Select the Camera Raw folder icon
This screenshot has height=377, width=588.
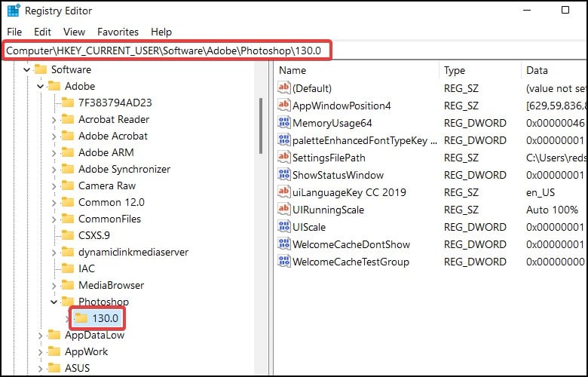(x=68, y=185)
